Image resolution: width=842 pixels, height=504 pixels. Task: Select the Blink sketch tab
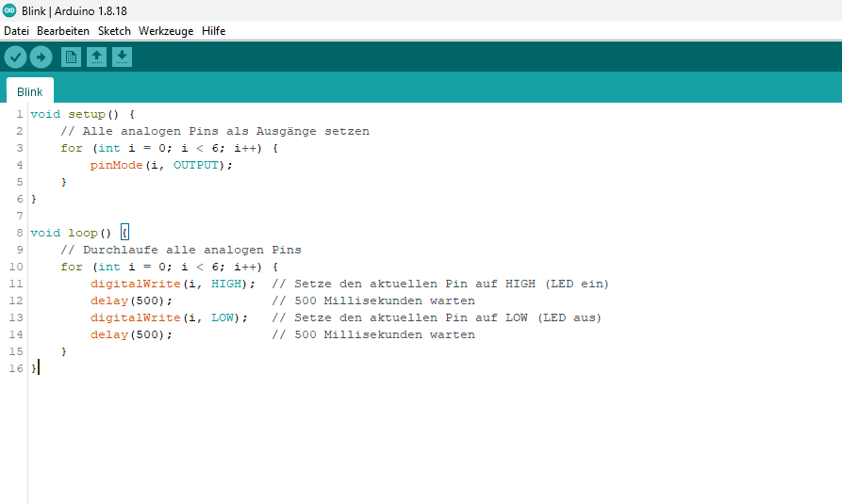coord(30,91)
